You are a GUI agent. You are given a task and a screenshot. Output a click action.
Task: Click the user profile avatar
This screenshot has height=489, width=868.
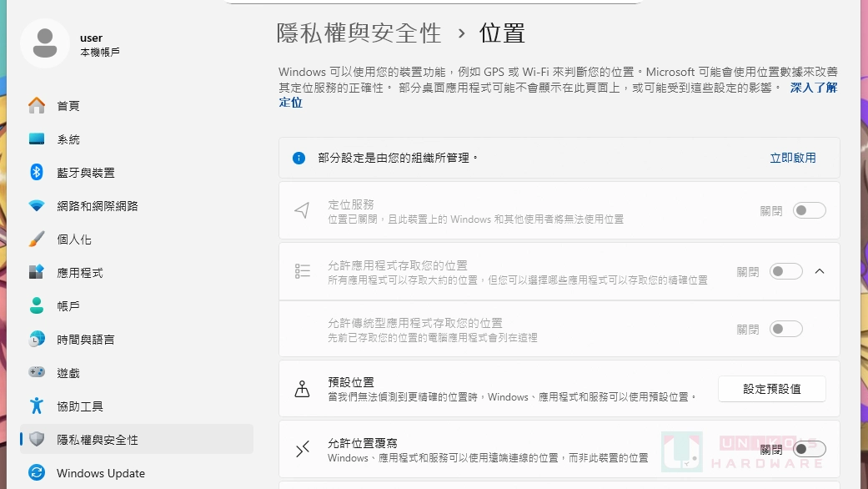point(45,43)
